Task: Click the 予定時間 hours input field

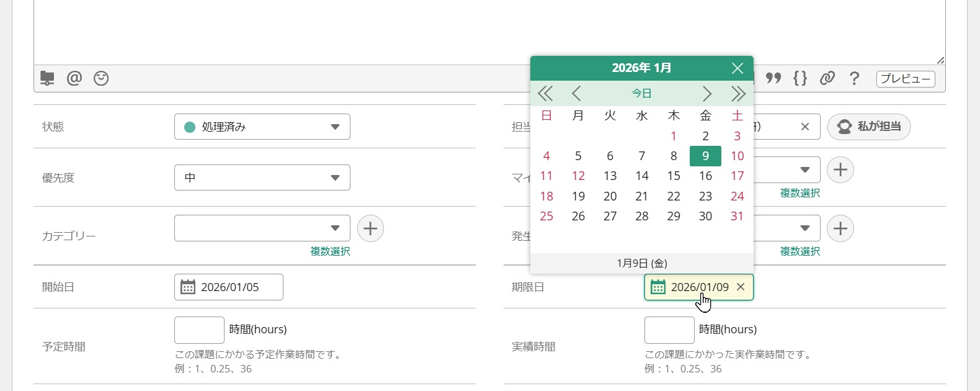Action: click(x=199, y=330)
